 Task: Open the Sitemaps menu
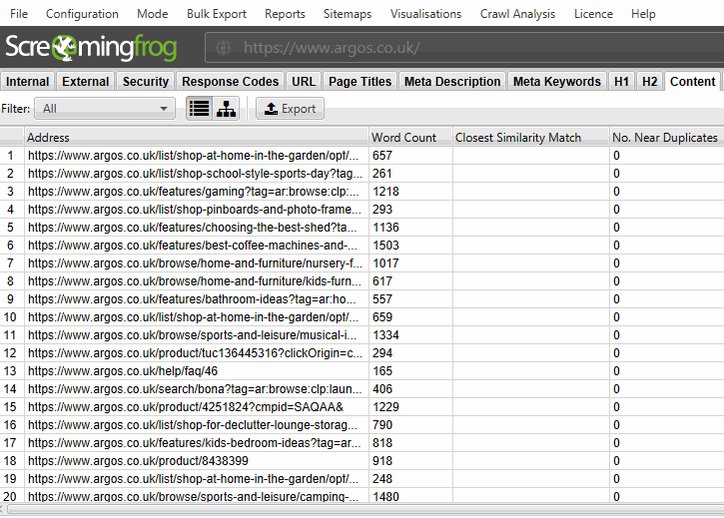tap(347, 14)
